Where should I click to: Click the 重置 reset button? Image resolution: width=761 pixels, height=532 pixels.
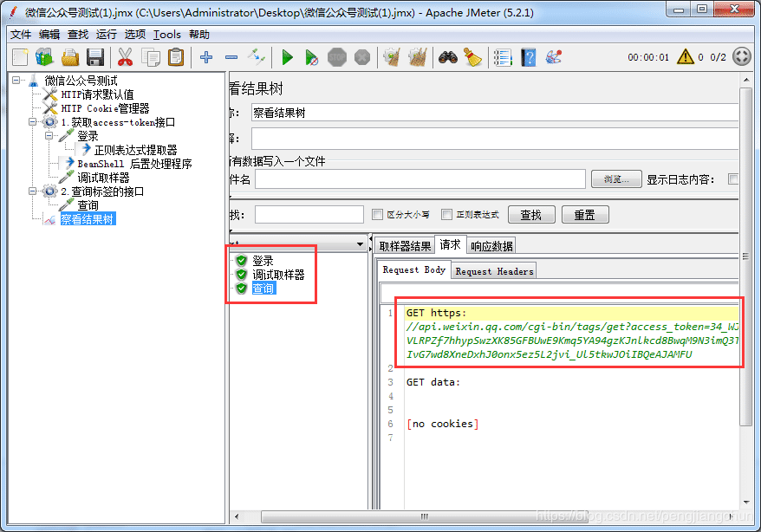[585, 215]
